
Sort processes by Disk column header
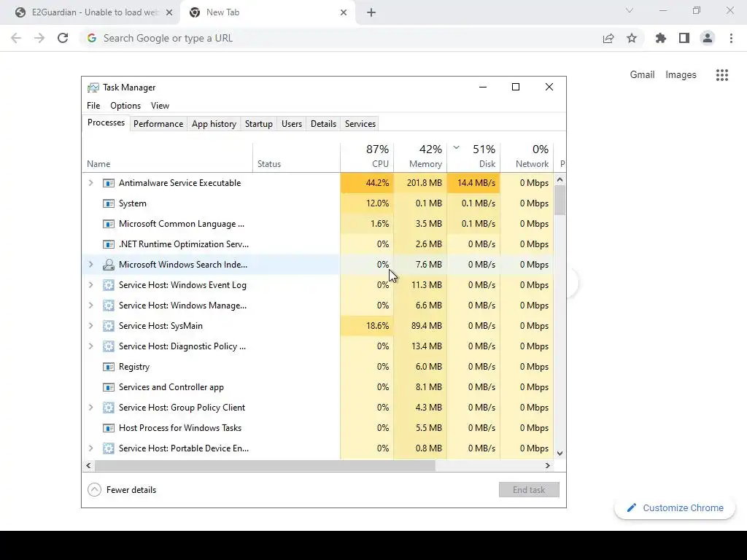click(474, 157)
